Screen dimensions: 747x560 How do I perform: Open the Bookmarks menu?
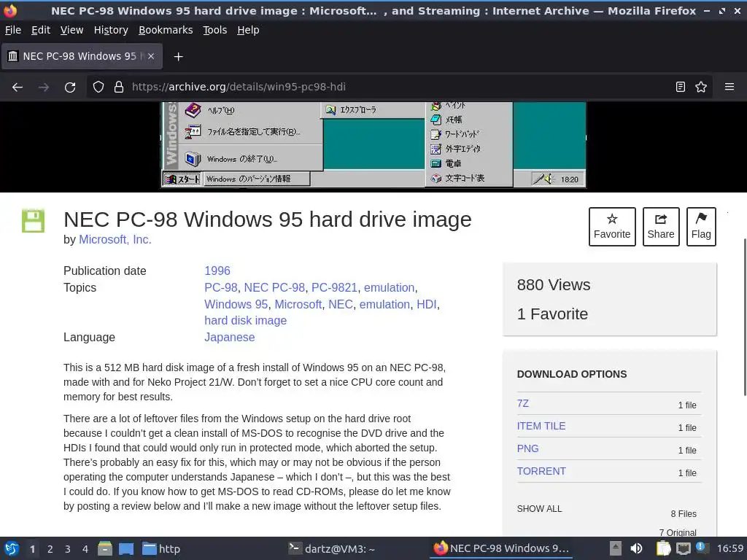pos(166,30)
